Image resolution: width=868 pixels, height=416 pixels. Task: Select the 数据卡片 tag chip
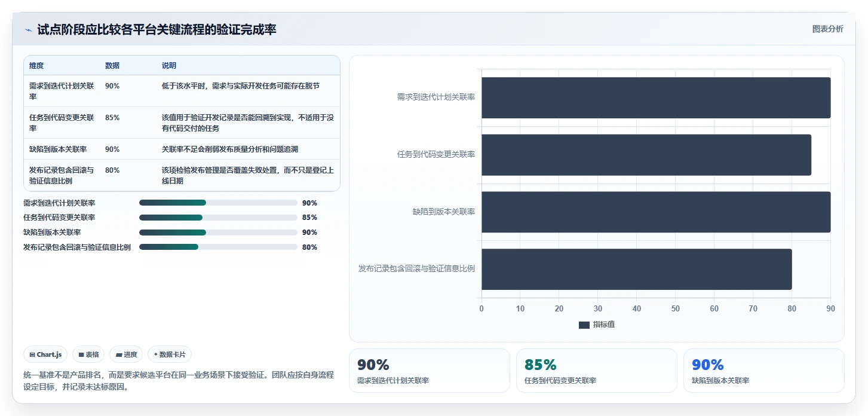pyautogui.click(x=170, y=354)
